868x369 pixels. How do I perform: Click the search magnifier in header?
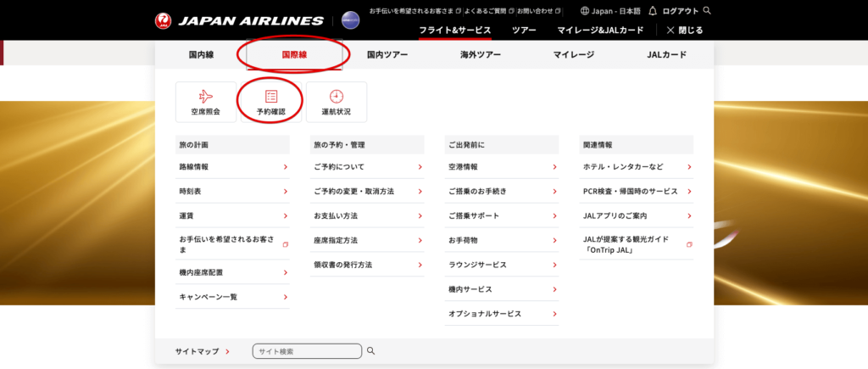707,10
